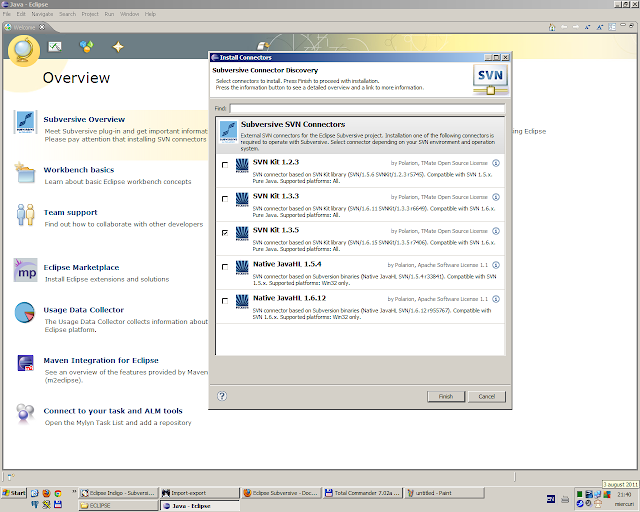Screen dimensions: 640x512
Task: Reduce Welcome page font size
Action: (x=588, y=27)
